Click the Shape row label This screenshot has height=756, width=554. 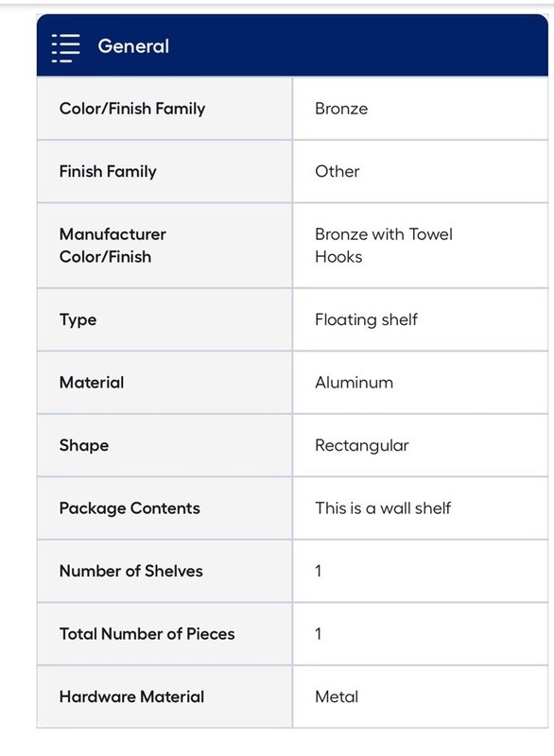pos(84,445)
